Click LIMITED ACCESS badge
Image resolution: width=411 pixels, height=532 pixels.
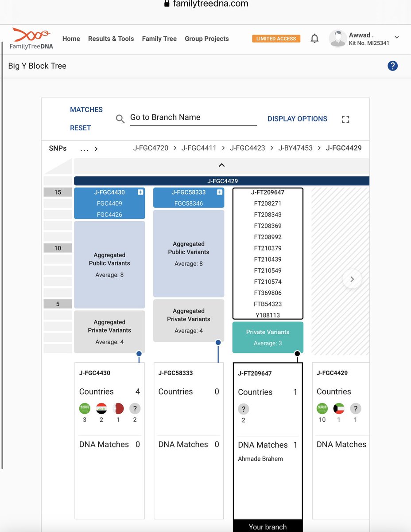click(x=276, y=39)
